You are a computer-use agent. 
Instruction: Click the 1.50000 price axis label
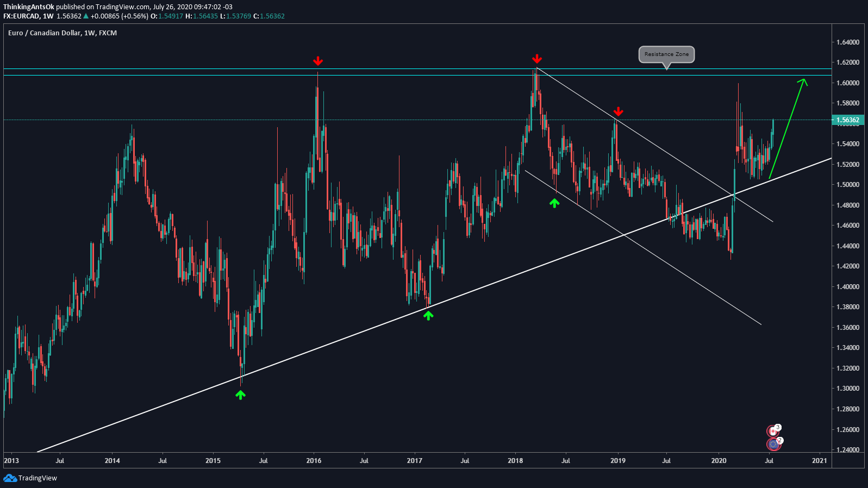point(848,185)
